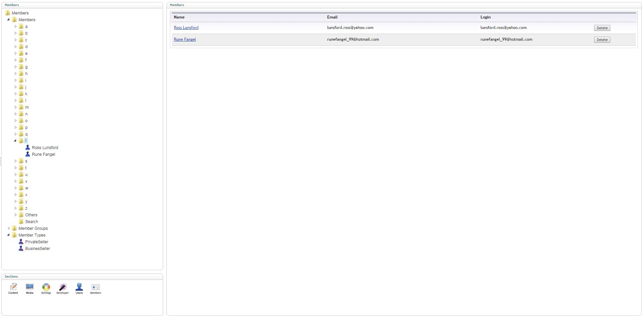Click the PrivateSeller member type icon
The image size is (644, 321).
pyautogui.click(x=21, y=242)
